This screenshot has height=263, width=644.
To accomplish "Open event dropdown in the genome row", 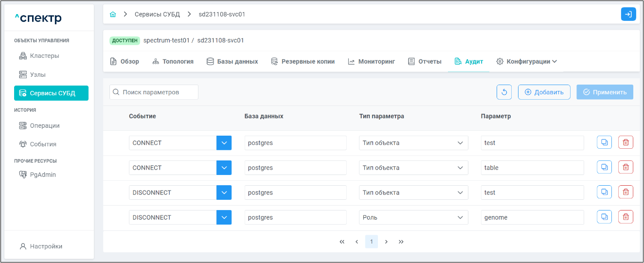I will [224, 217].
